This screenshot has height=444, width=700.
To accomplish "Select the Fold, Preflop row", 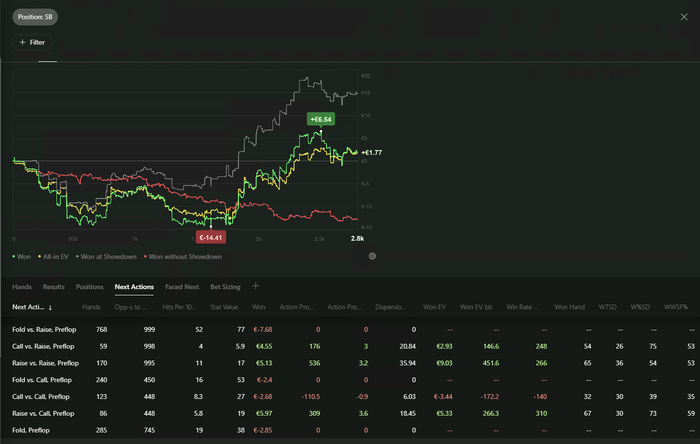I will click(x=350, y=431).
